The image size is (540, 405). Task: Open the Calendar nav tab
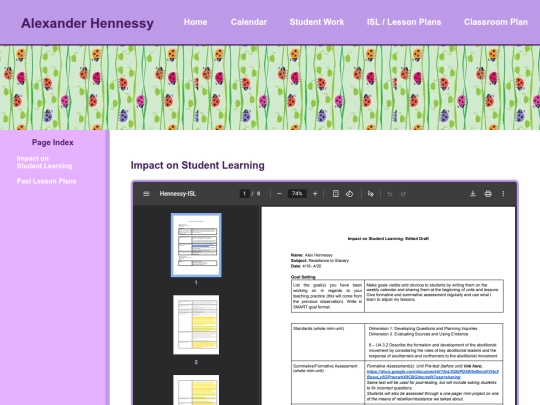249,22
